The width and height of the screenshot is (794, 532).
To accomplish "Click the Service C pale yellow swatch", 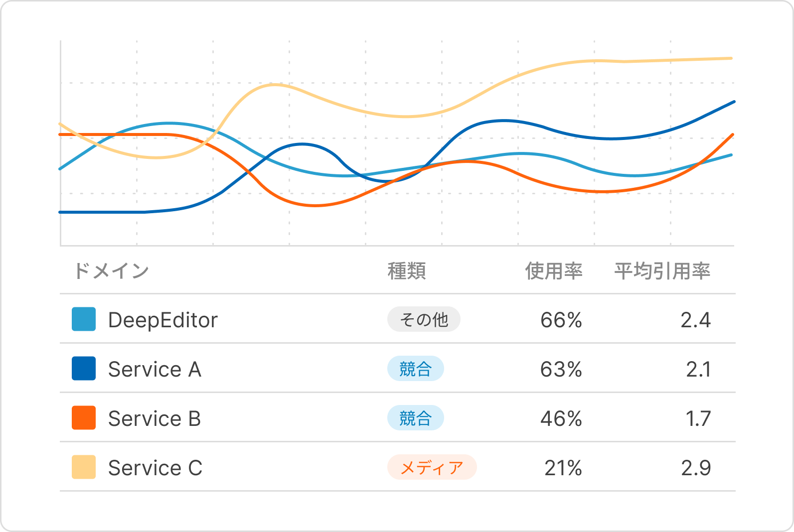I will pyautogui.click(x=84, y=467).
